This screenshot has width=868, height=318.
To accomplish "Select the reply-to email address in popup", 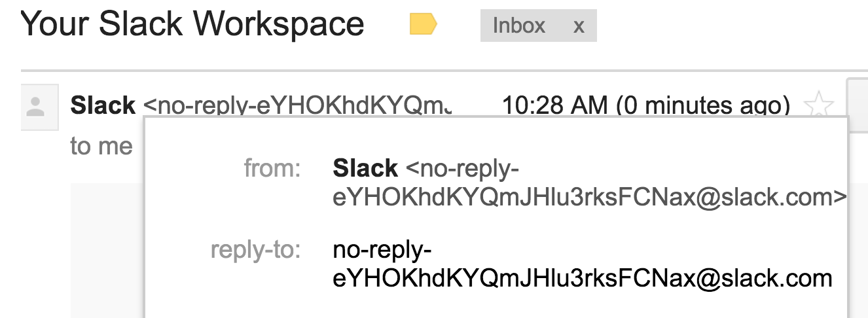I will point(583,264).
